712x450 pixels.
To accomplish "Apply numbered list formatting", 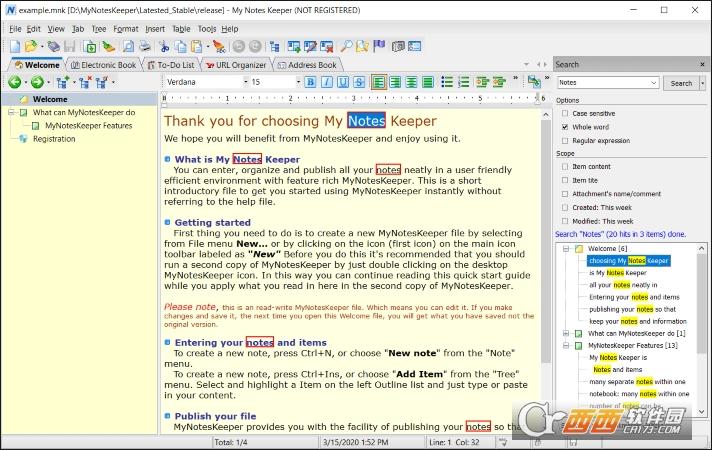I will 464,82.
